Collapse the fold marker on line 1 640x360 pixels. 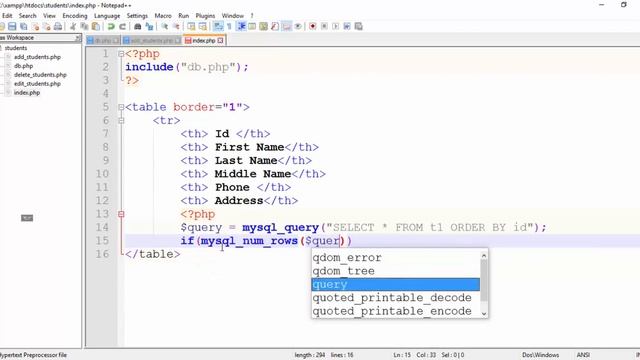121,53
